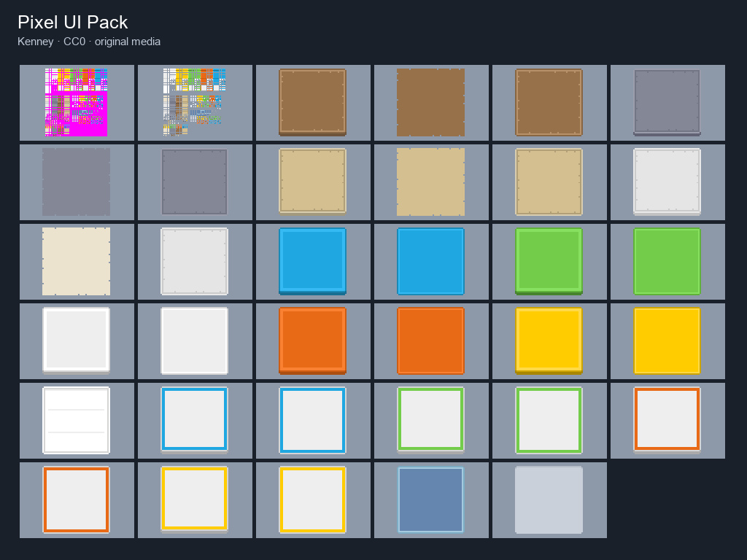Choose the yellow-outlined panel with bottom shadow

click(194, 500)
